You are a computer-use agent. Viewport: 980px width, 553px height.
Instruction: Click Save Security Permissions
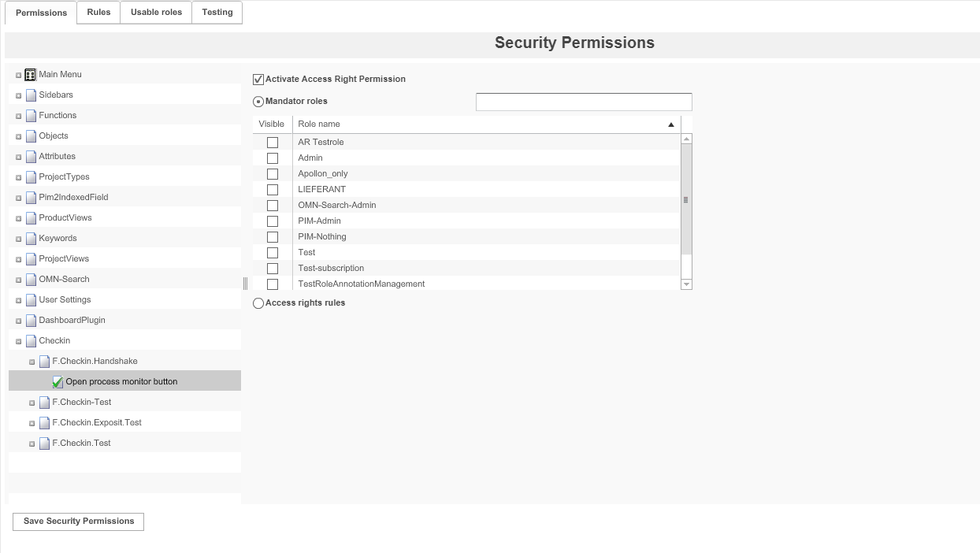coord(77,521)
